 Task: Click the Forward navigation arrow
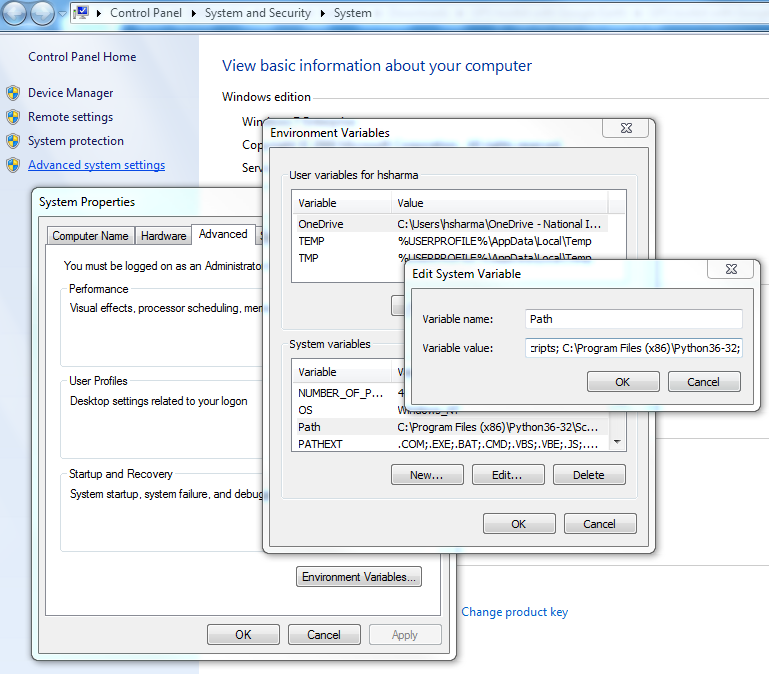tap(42, 12)
